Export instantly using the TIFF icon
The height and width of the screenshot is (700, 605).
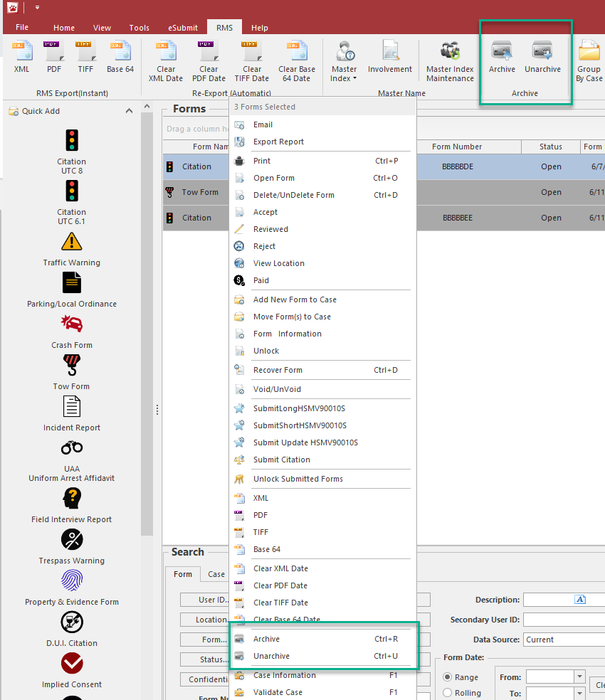86,57
